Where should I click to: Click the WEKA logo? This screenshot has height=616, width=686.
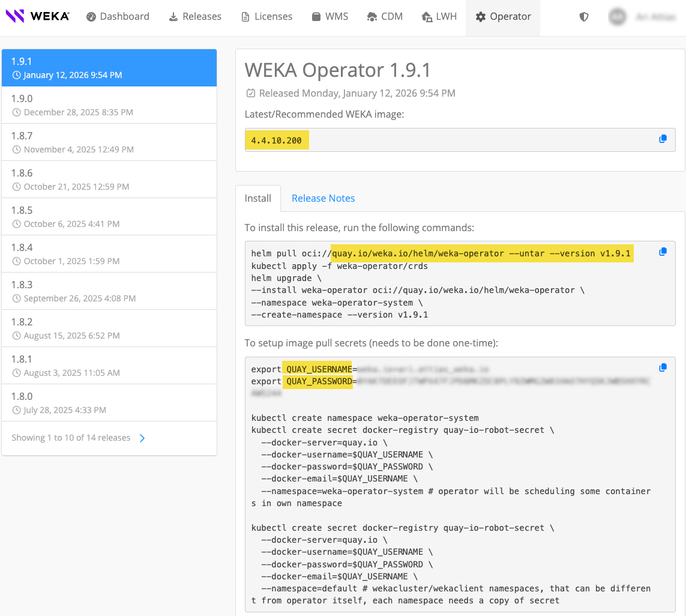[37, 16]
